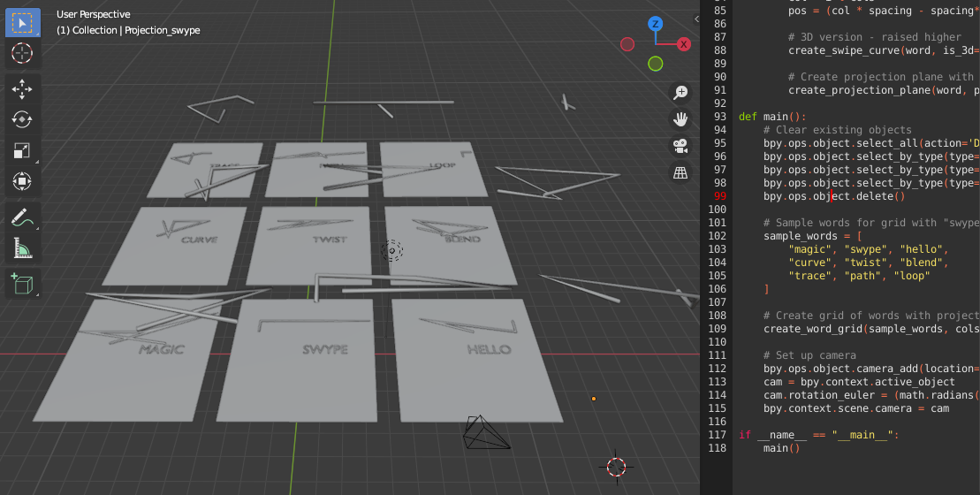980x495 pixels.
Task: Click the blue Z axis gizmo
Action: coord(655,24)
